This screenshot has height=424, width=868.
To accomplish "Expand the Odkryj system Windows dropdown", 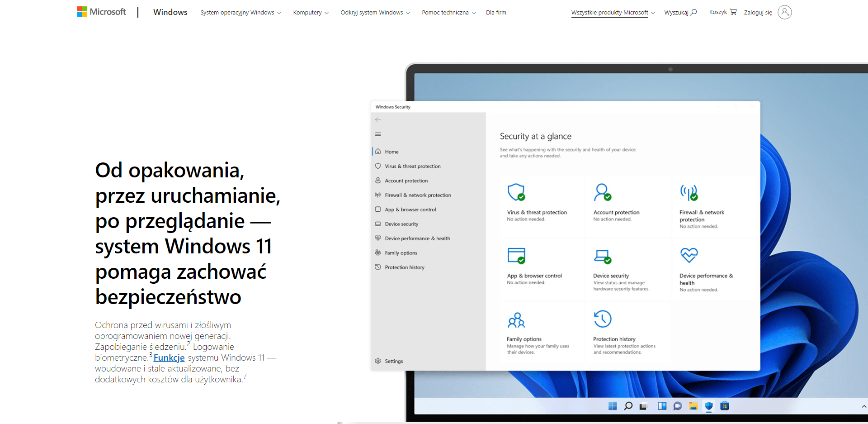I will click(x=374, y=13).
